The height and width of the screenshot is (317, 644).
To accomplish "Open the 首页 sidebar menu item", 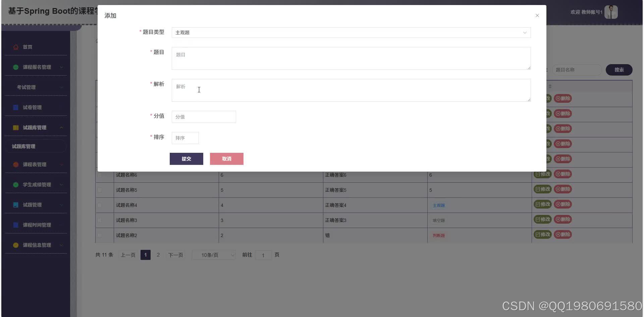I will (x=36, y=47).
